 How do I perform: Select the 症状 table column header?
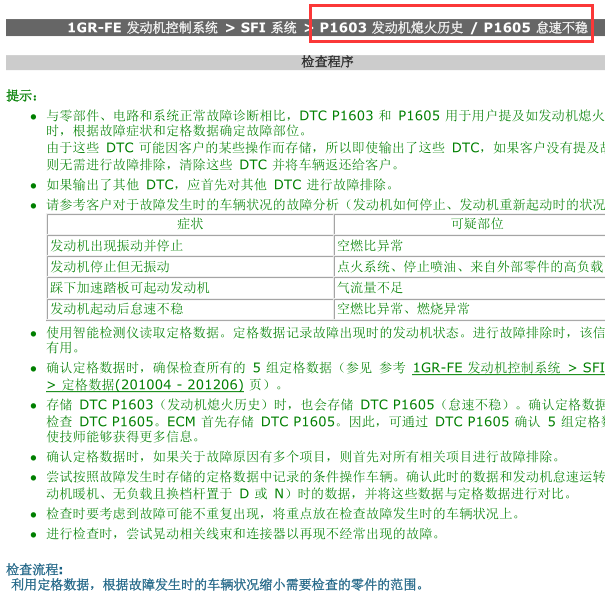190,224
